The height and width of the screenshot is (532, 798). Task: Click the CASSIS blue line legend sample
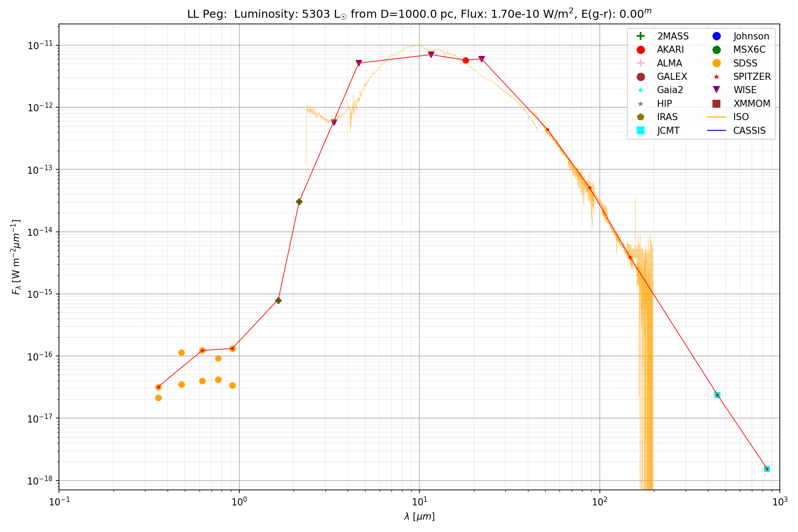click(716, 130)
